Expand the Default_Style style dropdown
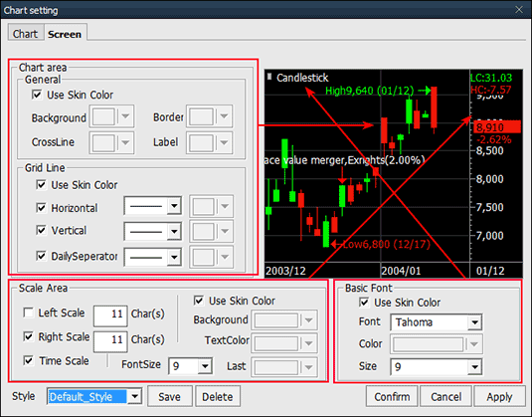 tap(94, 396)
